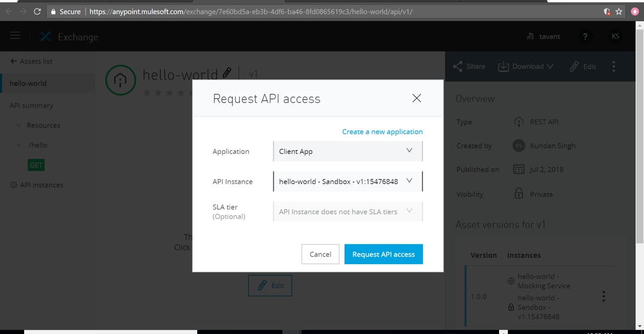Screen dimensions: 644x334
Task: Click the KS avatar beside Kundan Singh
Action: [519, 146]
